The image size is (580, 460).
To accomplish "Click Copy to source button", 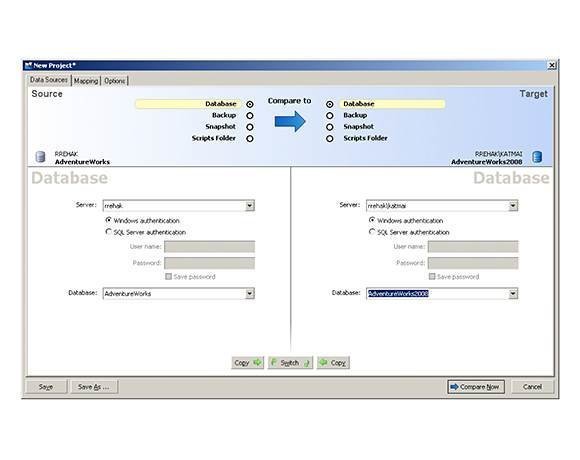I will point(333,363).
